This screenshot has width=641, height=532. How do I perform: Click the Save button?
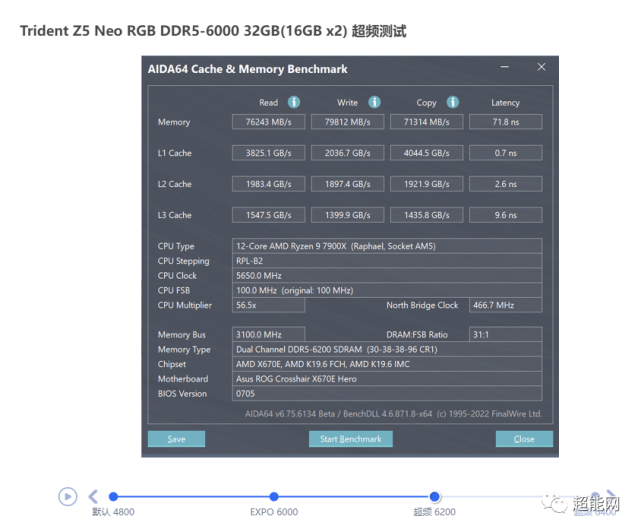[x=176, y=439]
